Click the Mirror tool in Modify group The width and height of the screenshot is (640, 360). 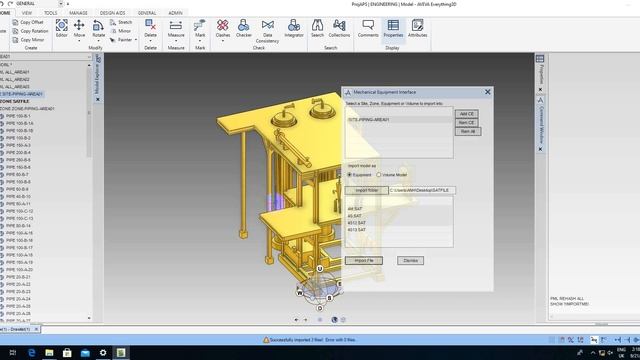click(x=121, y=31)
